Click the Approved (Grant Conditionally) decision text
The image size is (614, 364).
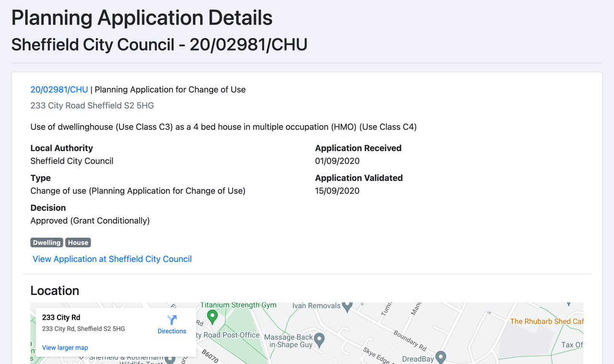point(90,221)
